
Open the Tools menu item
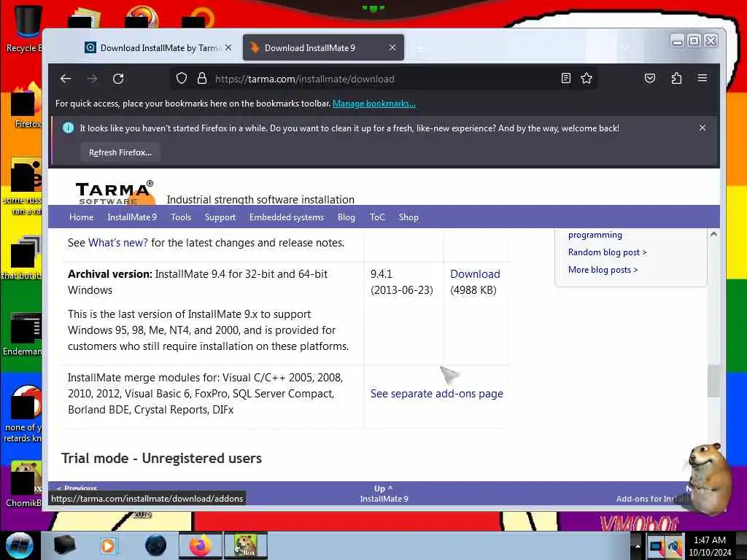[x=181, y=217]
